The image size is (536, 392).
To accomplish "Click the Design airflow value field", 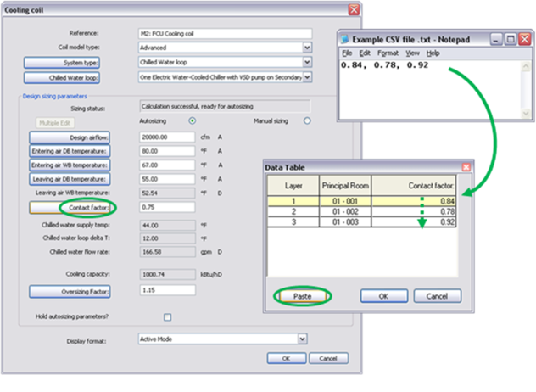I will click(167, 137).
